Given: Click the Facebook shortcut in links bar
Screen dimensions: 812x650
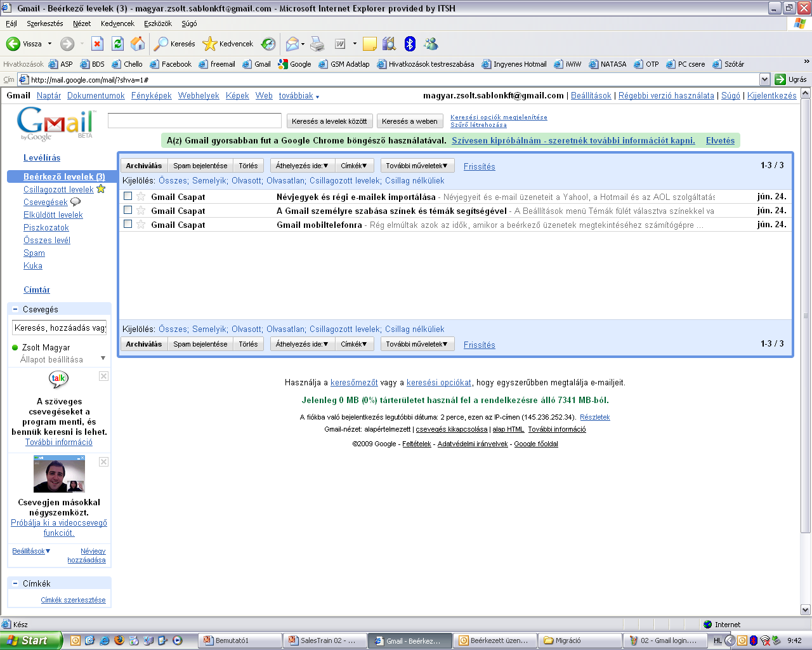Looking at the screenshot, I should [171, 64].
